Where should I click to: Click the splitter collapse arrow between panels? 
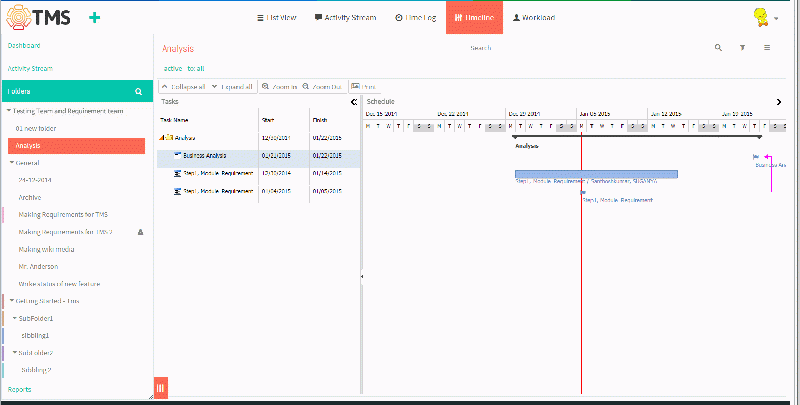pos(362,276)
